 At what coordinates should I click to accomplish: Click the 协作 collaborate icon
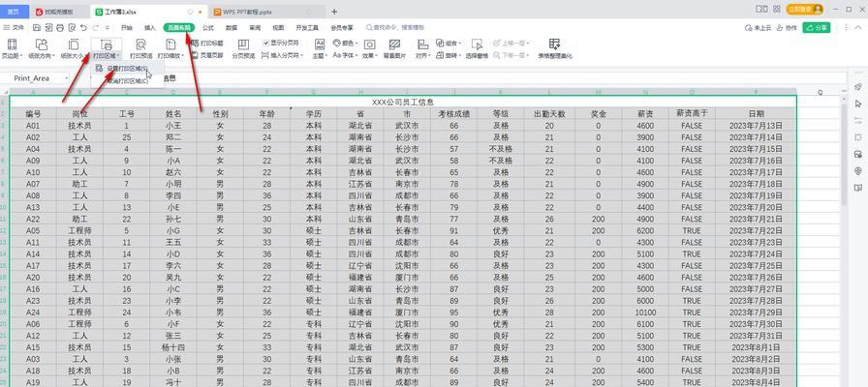[780, 28]
